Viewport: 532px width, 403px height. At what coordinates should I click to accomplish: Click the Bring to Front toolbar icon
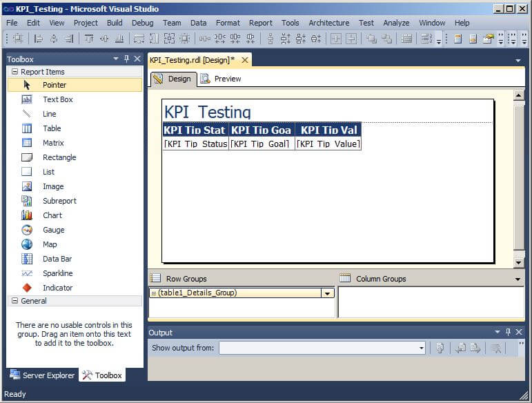(371, 39)
